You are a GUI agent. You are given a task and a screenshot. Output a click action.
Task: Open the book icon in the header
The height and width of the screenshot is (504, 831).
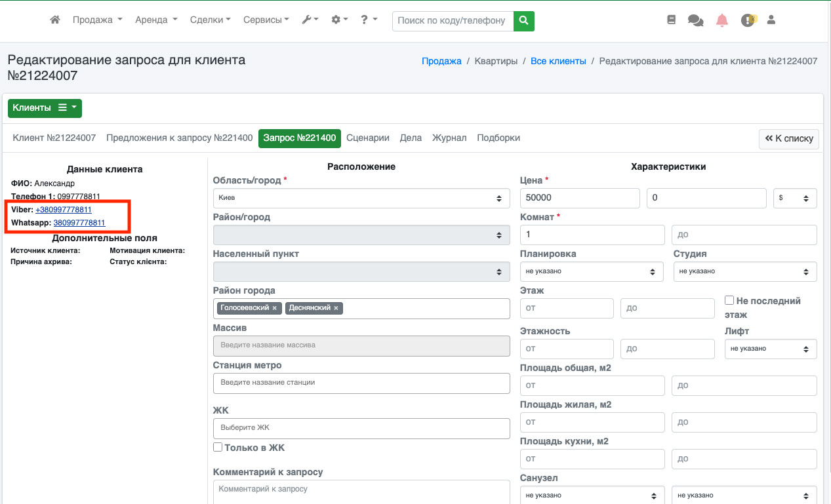tap(671, 20)
